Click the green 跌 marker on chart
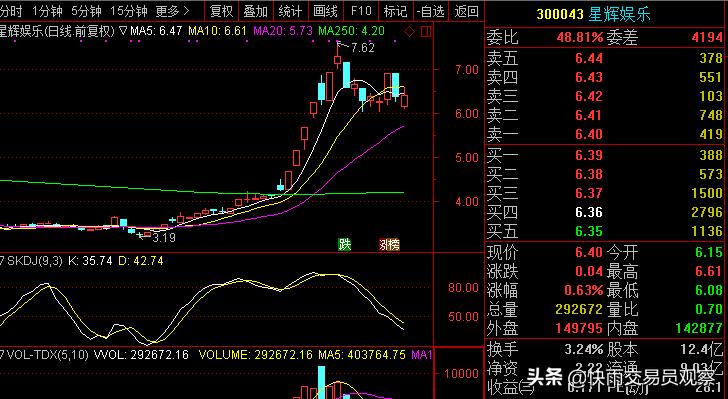 pyautogui.click(x=344, y=244)
